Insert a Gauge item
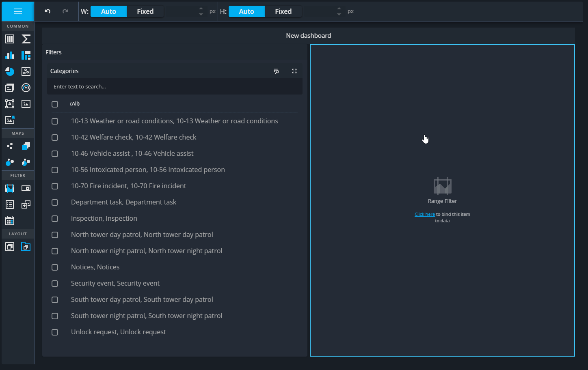This screenshot has height=370, width=588. pos(26,88)
